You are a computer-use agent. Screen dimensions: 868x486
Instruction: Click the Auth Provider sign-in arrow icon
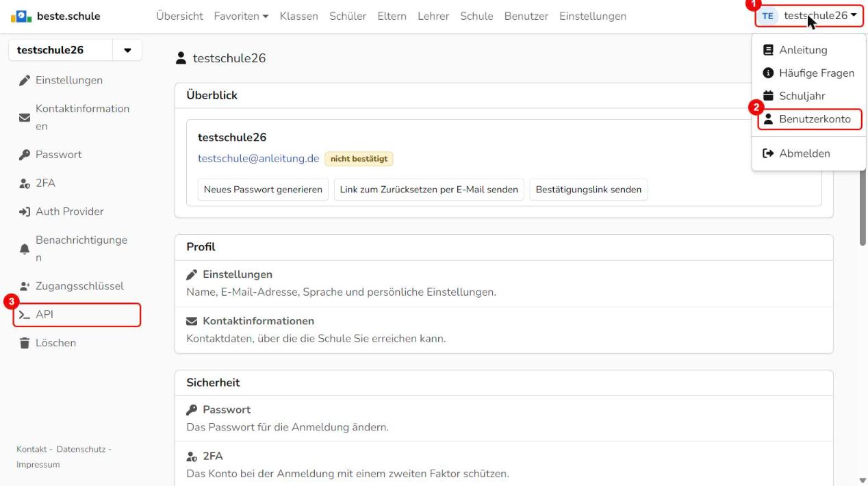(24, 212)
